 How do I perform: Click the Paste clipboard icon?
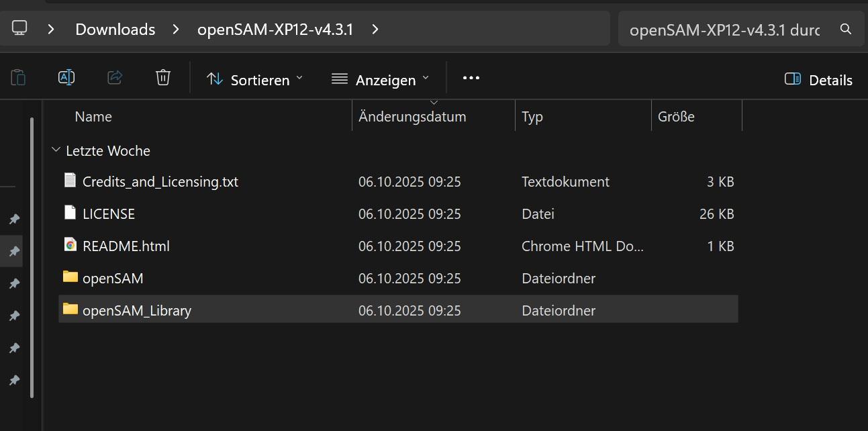pyautogui.click(x=18, y=78)
